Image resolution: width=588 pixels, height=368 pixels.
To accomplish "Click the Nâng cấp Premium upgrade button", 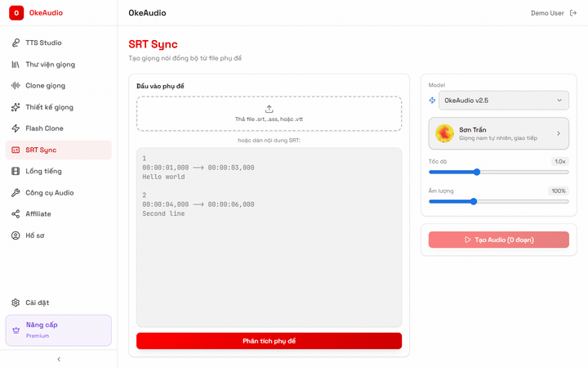I will click(58, 330).
